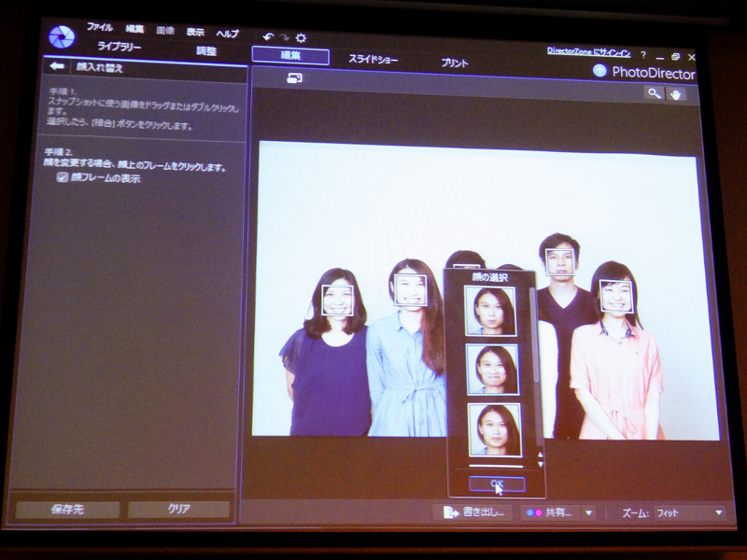Select the Zoom/magnifier tool above the photo
The height and width of the screenshot is (560, 747).
click(x=655, y=94)
